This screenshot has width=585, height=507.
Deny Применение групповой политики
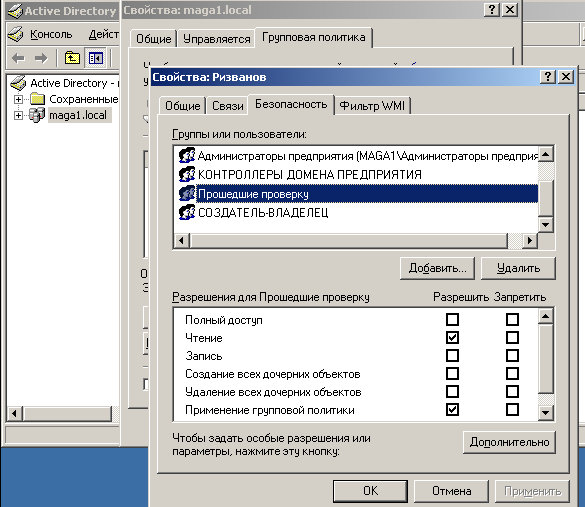(x=512, y=410)
